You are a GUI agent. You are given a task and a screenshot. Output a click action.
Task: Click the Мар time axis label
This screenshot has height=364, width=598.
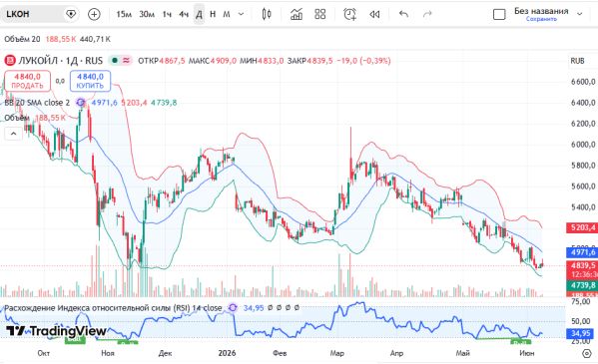[337, 353]
